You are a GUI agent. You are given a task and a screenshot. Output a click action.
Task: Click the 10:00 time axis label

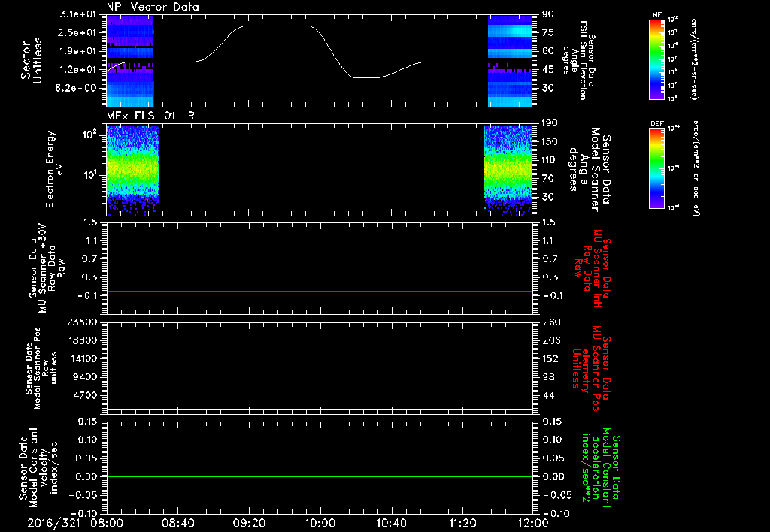(320, 523)
